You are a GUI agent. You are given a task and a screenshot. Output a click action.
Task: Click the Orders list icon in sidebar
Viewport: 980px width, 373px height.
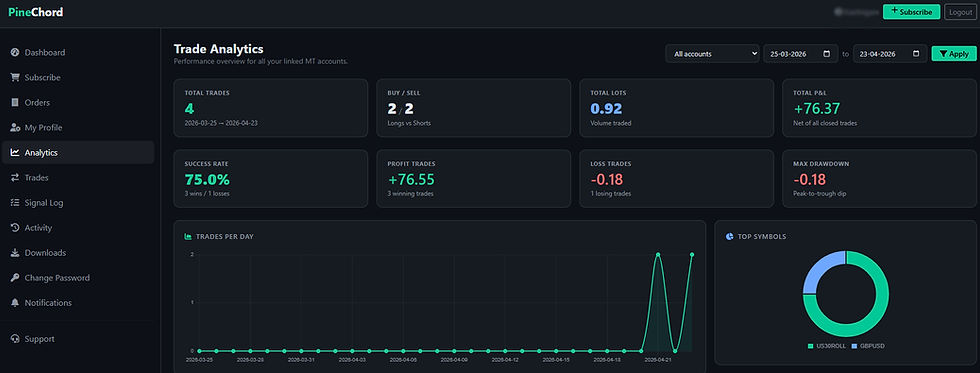(x=15, y=102)
